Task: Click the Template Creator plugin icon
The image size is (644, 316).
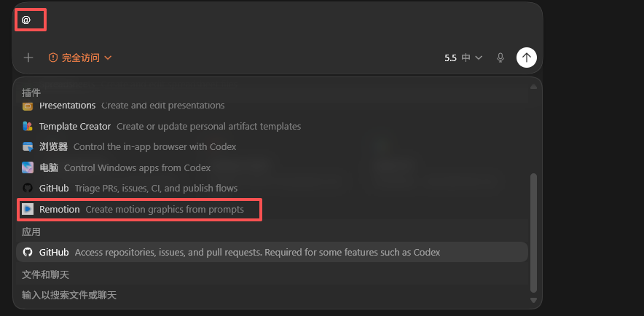Action: pyautogui.click(x=28, y=127)
